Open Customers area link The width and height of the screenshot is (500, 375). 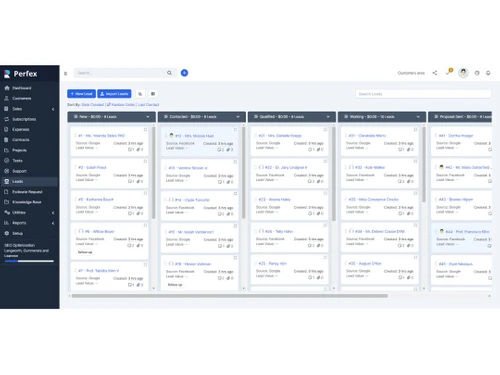[411, 73]
